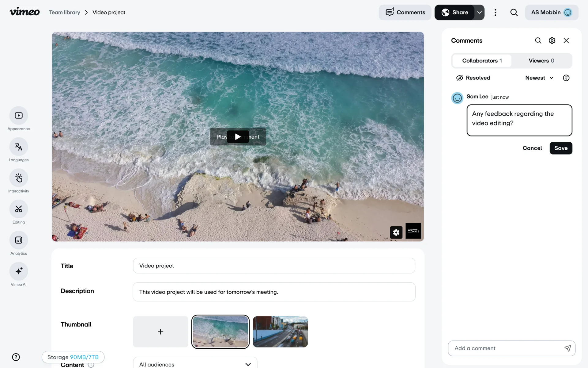Expand the All audiences dropdown
588x368 pixels.
click(195, 364)
